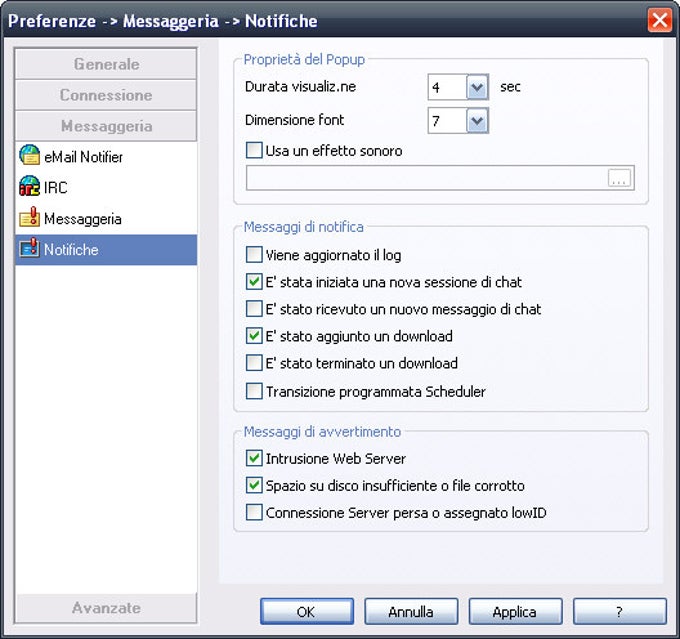Open the Durata visualiz.ne dropdown arrow
The width and height of the screenshot is (680, 639).
click(x=477, y=87)
